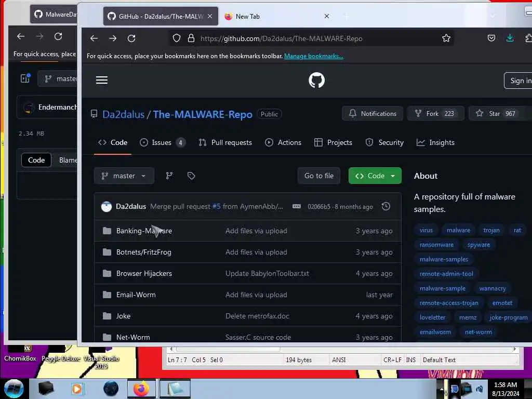This screenshot has height=399, width=532.
Task: Open the Security tab
Action: (384, 142)
